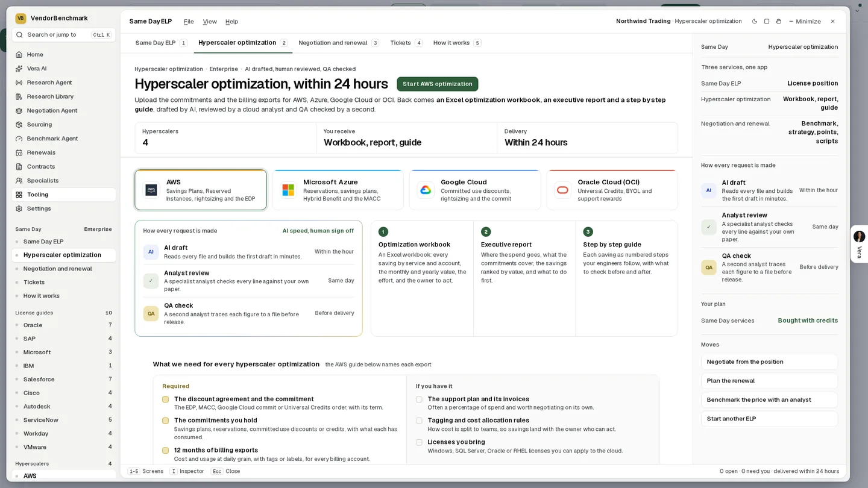Viewport: 868px width, 488px height.
Task: Check the commitments you hold box
Action: click(x=165, y=421)
